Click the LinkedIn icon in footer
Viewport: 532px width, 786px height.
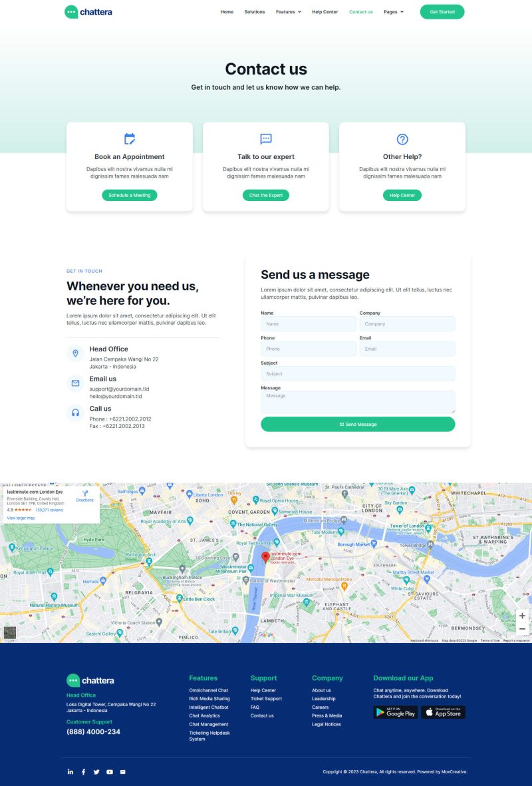70,772
